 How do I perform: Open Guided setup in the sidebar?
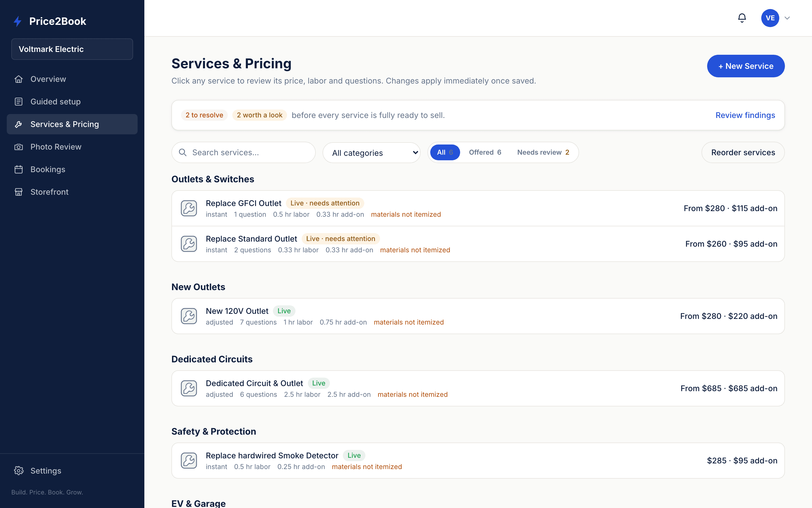click(72, 102)
